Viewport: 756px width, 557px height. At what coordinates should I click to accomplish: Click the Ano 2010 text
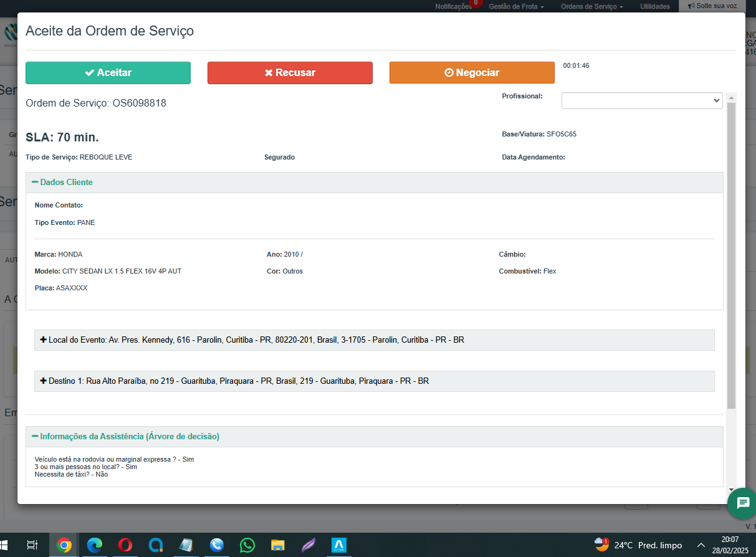[x=284, y=254]
